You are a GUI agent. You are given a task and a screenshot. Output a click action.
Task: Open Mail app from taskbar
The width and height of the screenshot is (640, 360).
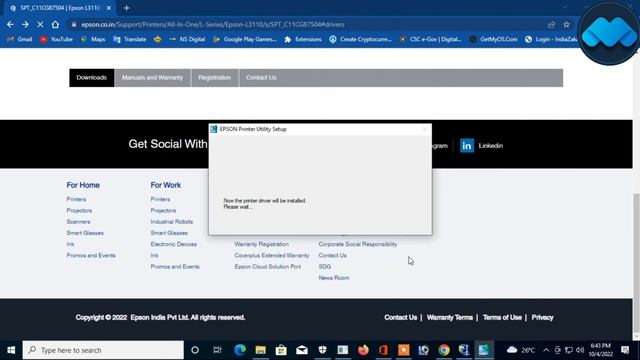click(302, 350)
